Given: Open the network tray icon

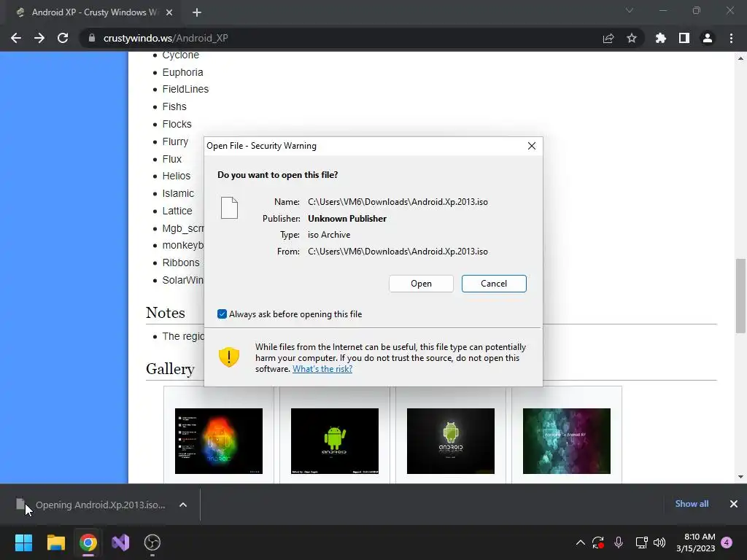Looking at the screenshot, I should point(641,542).
